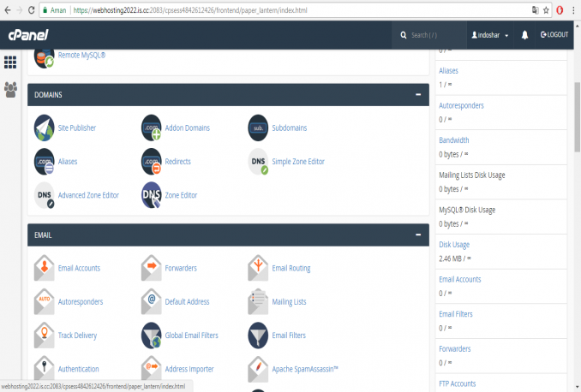Click the Site Publisher icon
This screenshot has height=392, width=581.
(44, 128)
